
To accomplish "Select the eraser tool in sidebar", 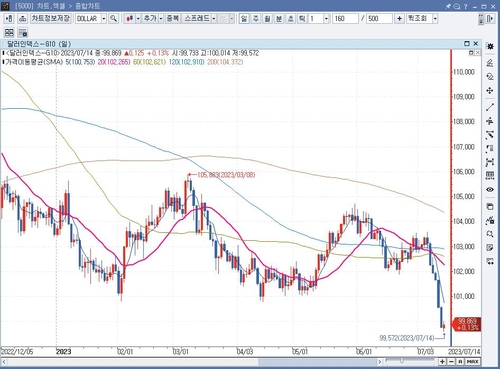I will (x=490, y=76).
